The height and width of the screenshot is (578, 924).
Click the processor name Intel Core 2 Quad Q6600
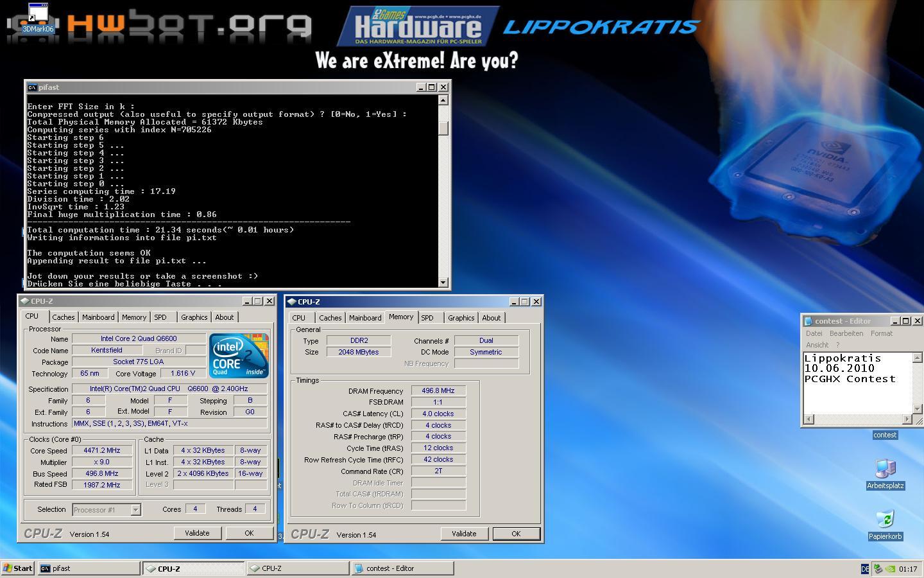[x=139, y=338]
